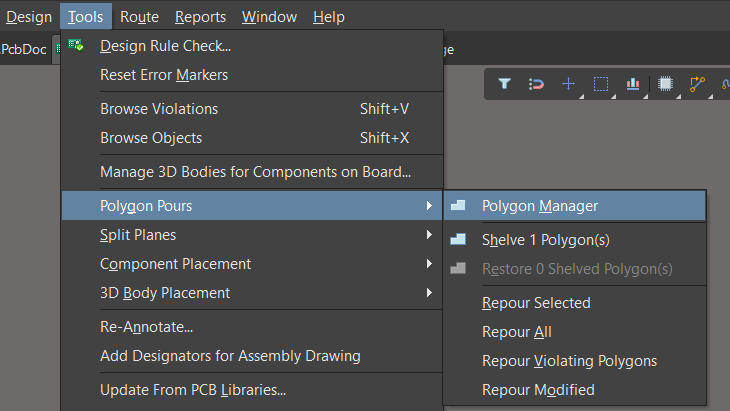Click the plus-shaped move objects icon
Viewport: 730px width, 411px height.
coord(568,84)
